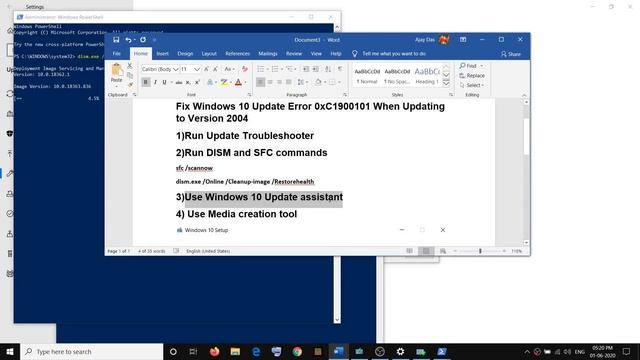Launch File Explorer from the taskbar

235,351
